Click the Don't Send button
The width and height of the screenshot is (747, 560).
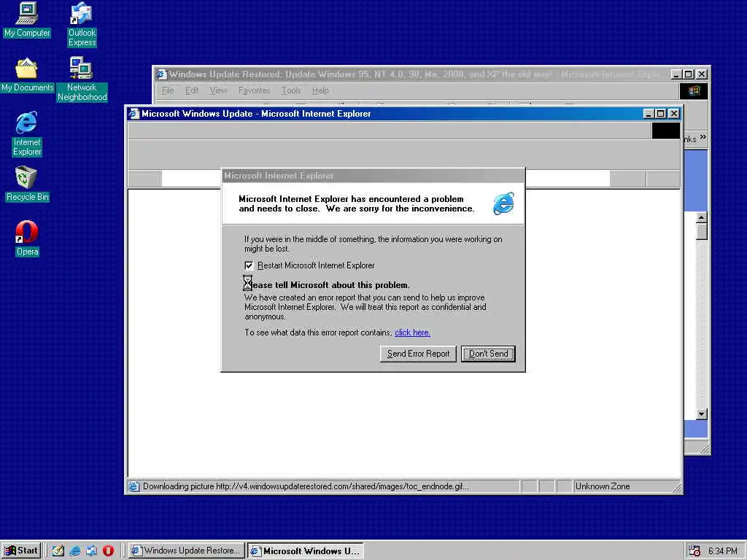[488, 354]
